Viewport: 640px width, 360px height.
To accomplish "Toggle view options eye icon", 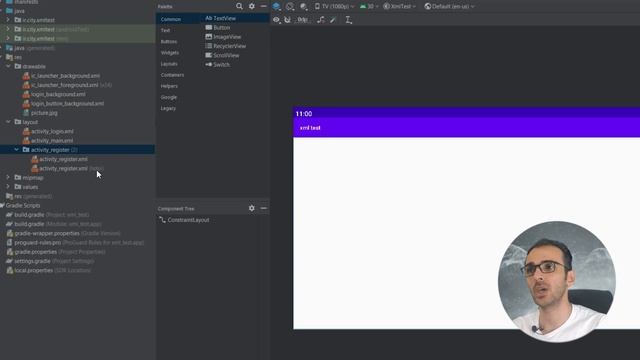I will [276, 20].
